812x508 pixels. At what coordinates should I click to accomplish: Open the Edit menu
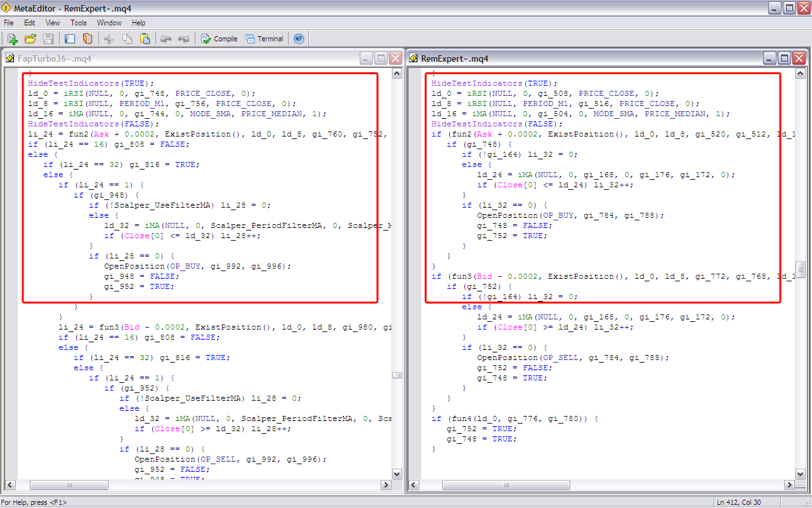click(30, 23)
